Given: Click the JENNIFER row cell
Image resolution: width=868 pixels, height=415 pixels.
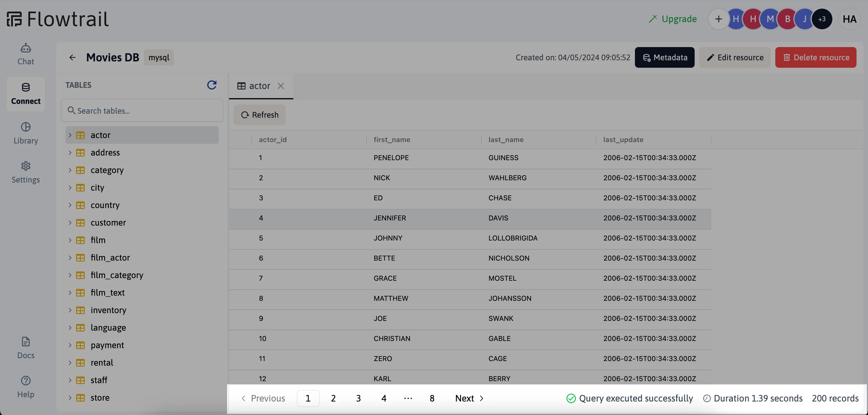Looking at the screenshot, I should [x=390, y=218].
